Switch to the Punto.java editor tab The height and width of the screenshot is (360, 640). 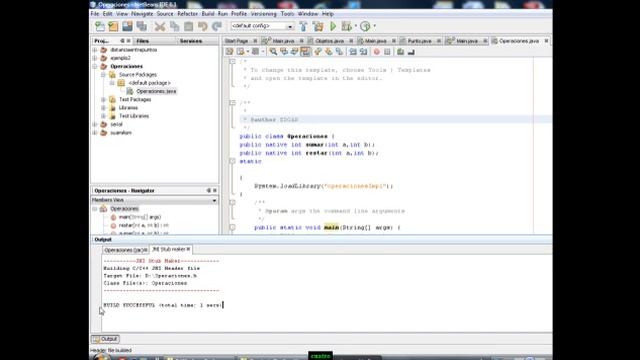[419, 41]
